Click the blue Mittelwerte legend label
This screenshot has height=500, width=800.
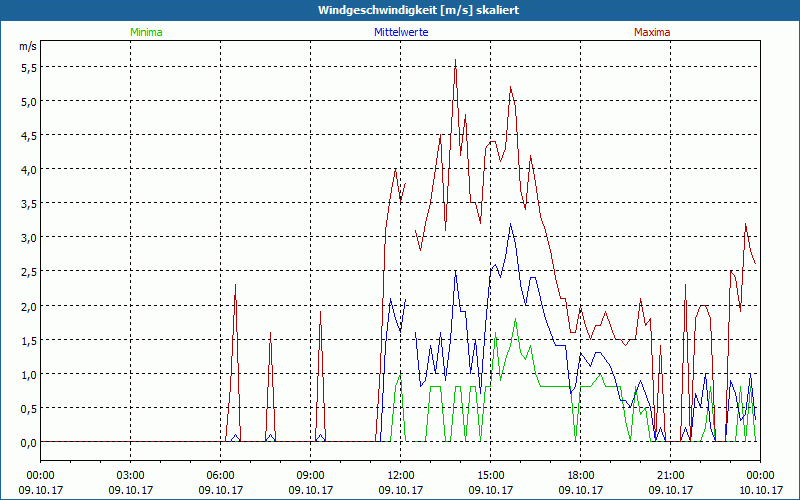(401, 32)
